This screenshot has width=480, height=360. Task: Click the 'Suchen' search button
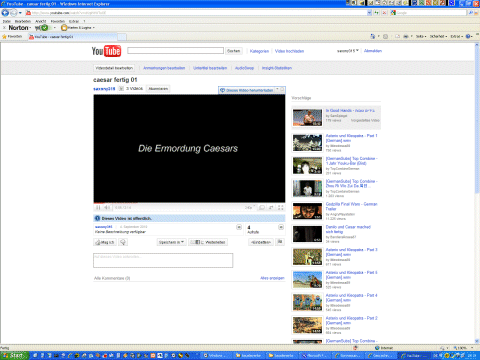point(234,51)
